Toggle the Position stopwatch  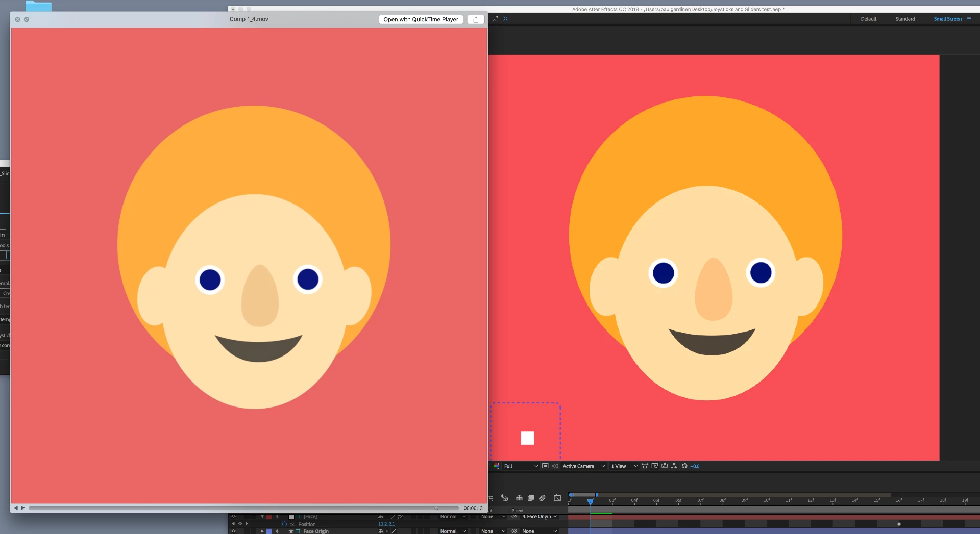point(284,524)
